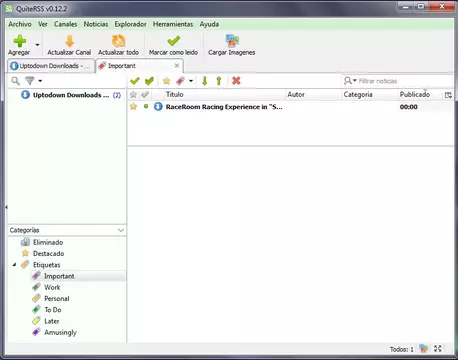Toggle star on RaceRoom Racing news
The width and height of the screenshot is (458, 360).
(133, 107)
